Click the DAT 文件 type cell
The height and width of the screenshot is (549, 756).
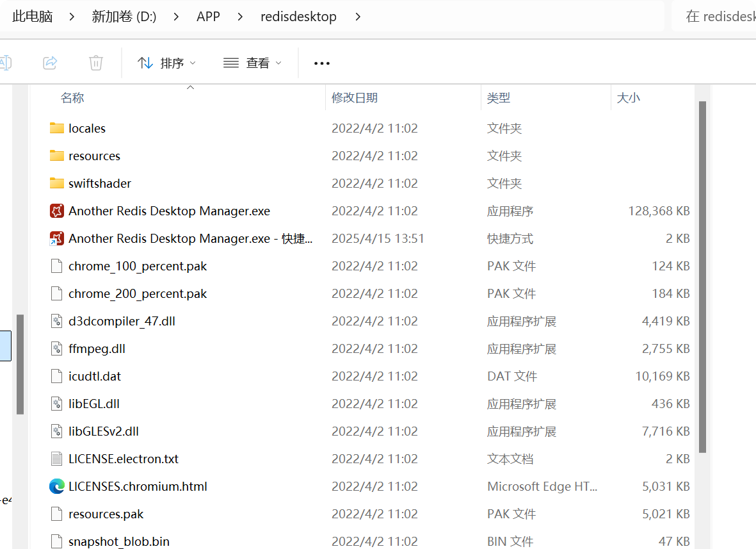click(512, 376)
